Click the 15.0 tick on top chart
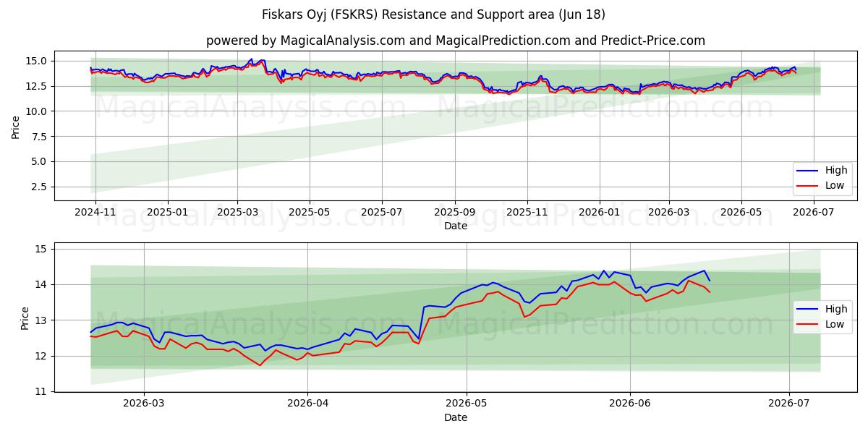Viewport: 868px width, 434px height. point(37,61)
